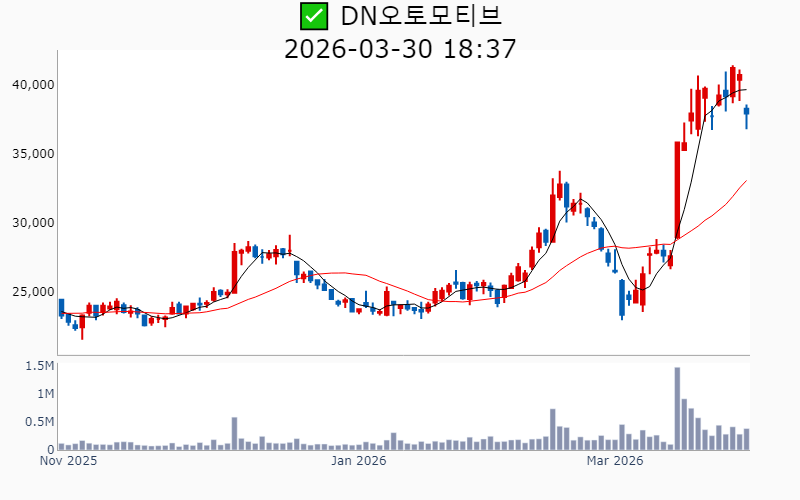The image size is (800, 500).
Task: Click the 0 volume axis label
Action: click(47, 450)
